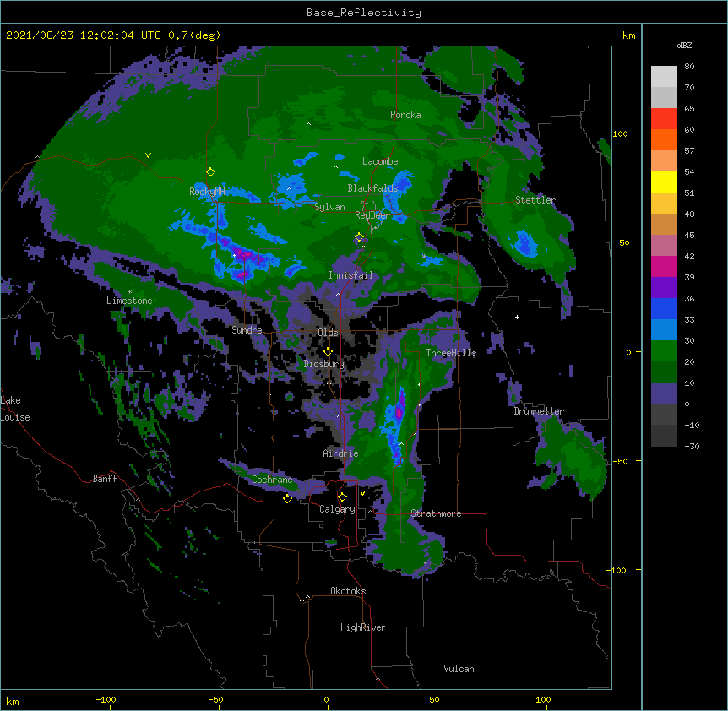The width and height of the screenshot is (728, 711).
Task: Click the Vulcan city label
Action: [459, 669]
